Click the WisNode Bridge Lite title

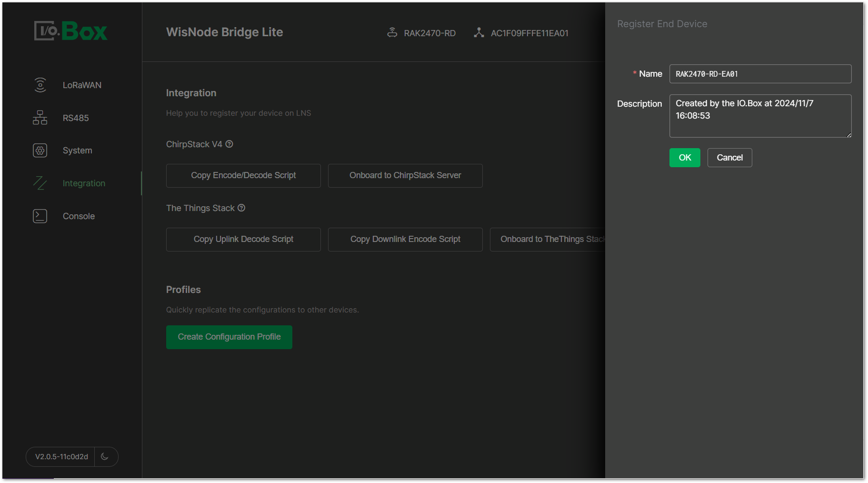click(x=224, y=32)
